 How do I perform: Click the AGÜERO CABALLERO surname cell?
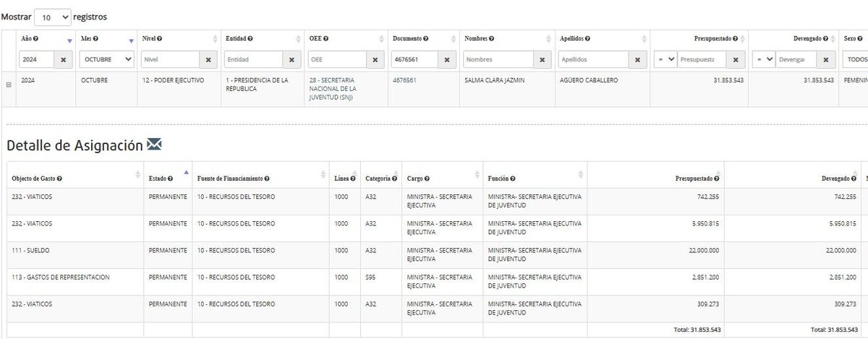(x=603, y=89)
